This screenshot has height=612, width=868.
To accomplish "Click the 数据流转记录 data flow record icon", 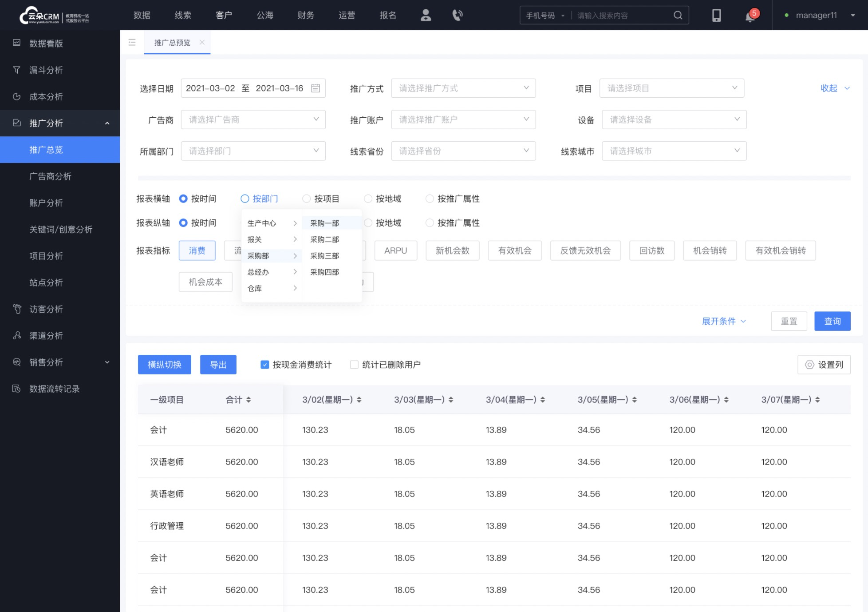I will [x=17, y=389].
